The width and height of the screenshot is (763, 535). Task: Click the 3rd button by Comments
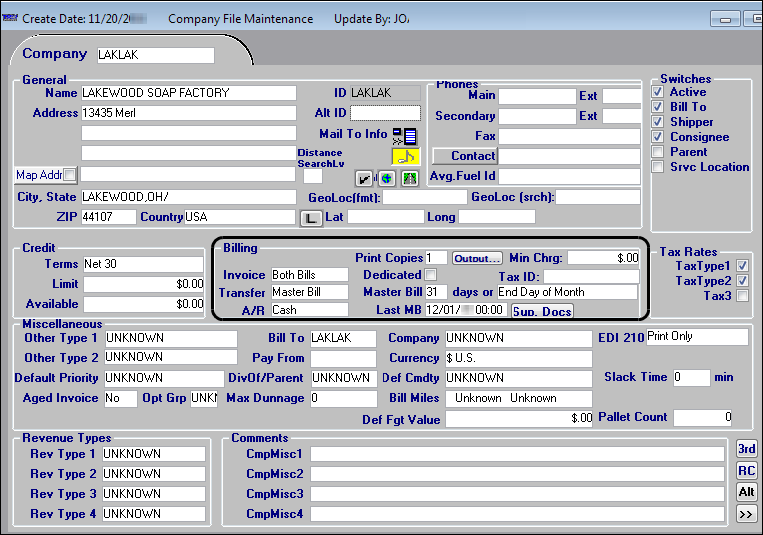[x=746, y=449]
